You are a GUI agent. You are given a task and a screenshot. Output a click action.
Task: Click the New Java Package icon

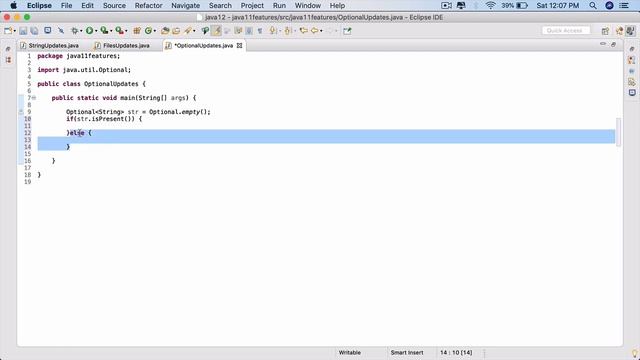pyautogui.click(x=137, y=31)
